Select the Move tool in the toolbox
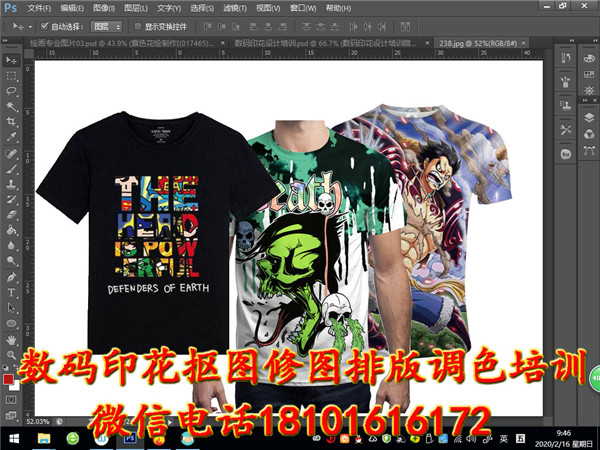This screenshot has width=600, height=450. 11,60
